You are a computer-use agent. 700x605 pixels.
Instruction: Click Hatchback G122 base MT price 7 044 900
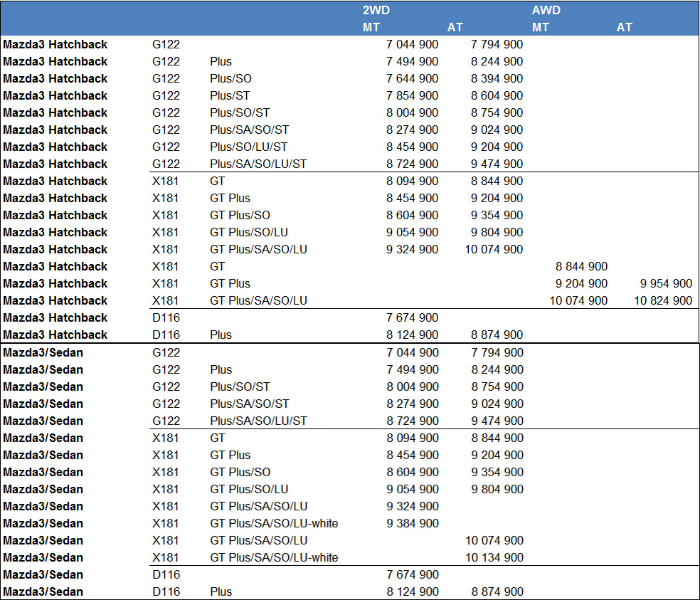pos(412,44)
